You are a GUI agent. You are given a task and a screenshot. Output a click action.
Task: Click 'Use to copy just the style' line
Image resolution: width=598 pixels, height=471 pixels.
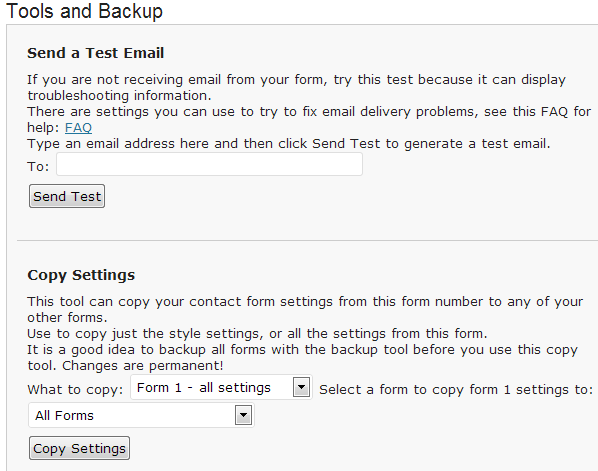point(257,334)
